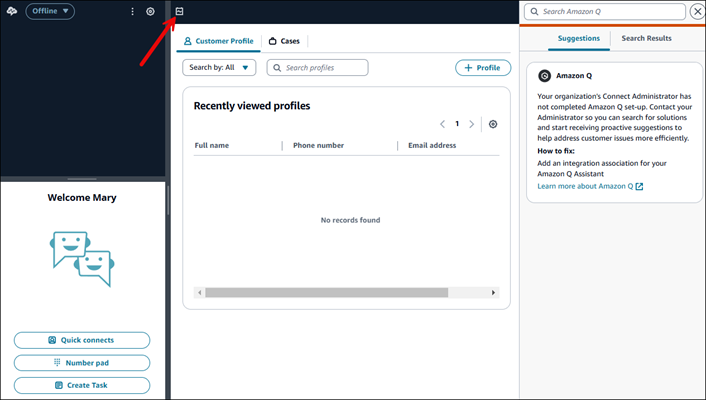Go to previous page of profiles
Screen dimensions: 706x400
coord(443,124)
